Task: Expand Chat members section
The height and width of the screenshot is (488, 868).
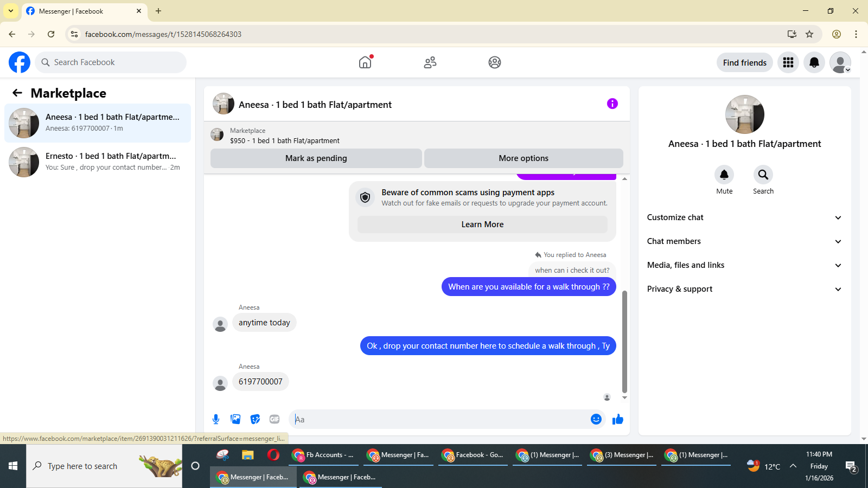Action: tap(745, 241)
